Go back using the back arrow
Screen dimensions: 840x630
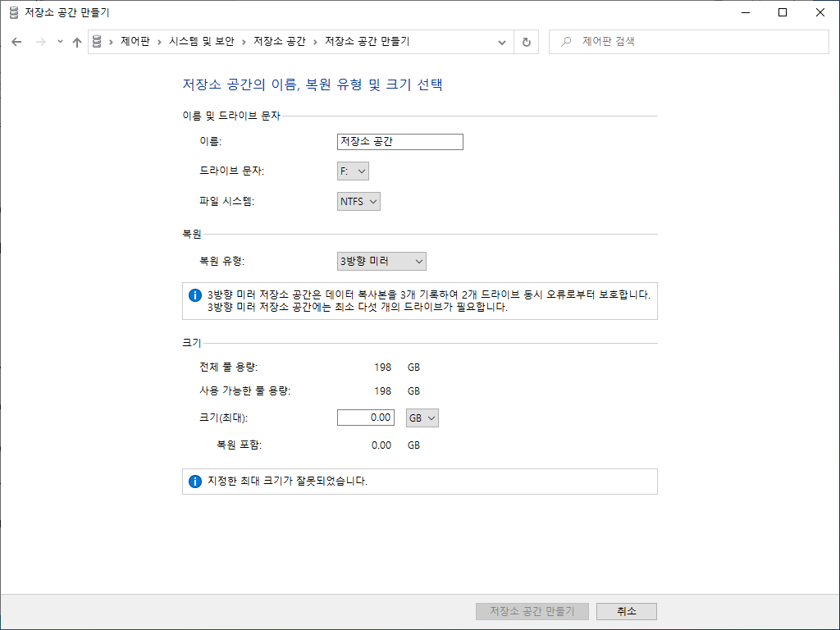click(x=16, y=42)
